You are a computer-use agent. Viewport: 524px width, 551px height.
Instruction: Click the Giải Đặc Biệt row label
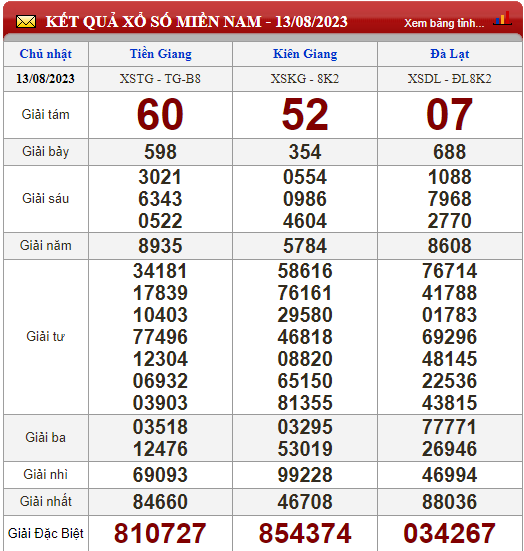[x=46, y=533]
